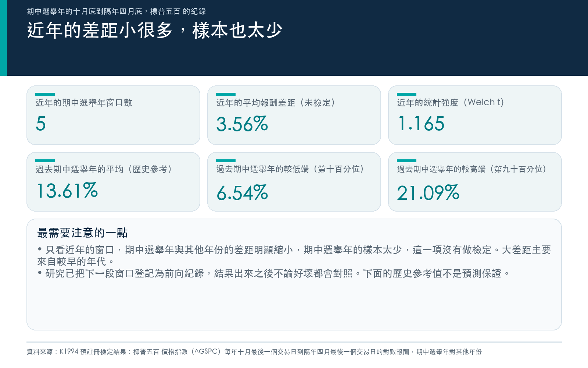This screenshot has width=588, height=368.
Task: Click the value '21.09%'
Action: [428, 193]
